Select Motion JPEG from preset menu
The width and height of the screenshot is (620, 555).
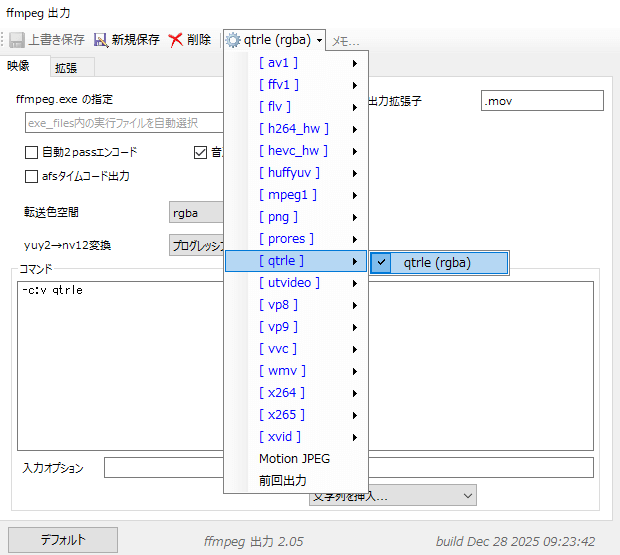(294, 459)
